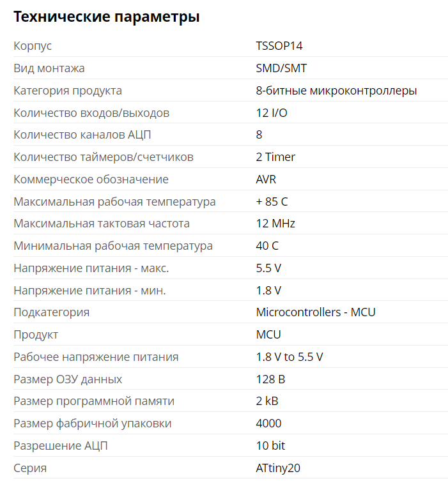Click the '128 B' RAM size value
448x481 pixels.
point(270,379)
